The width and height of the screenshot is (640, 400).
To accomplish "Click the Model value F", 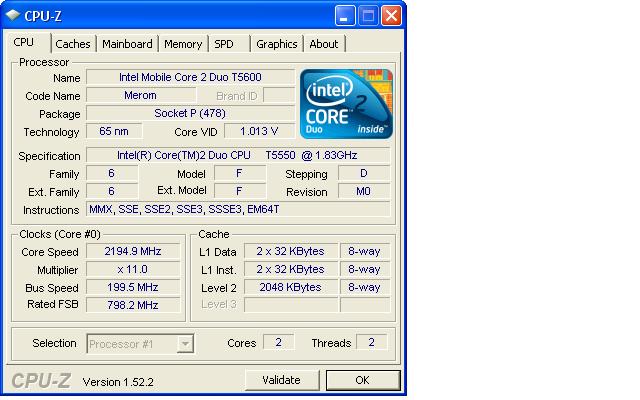I will (x=240, y=173).
